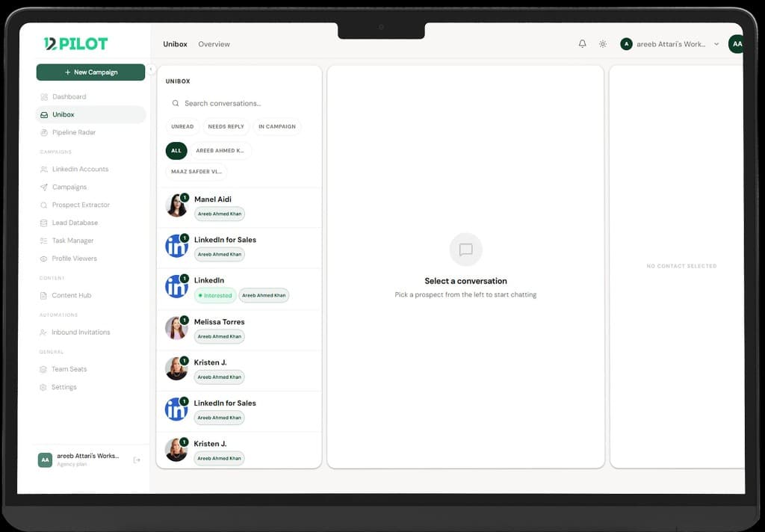Open the Settings page

(x=90, y=387)
